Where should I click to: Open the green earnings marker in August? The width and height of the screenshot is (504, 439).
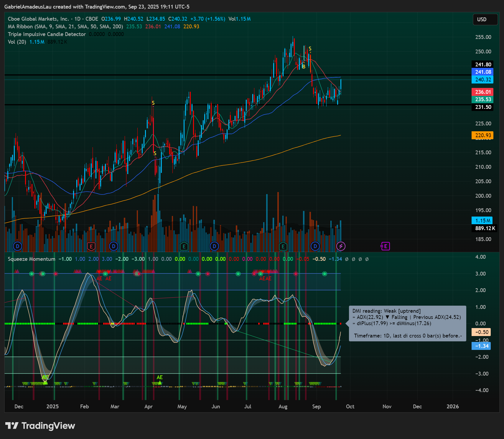283,246
